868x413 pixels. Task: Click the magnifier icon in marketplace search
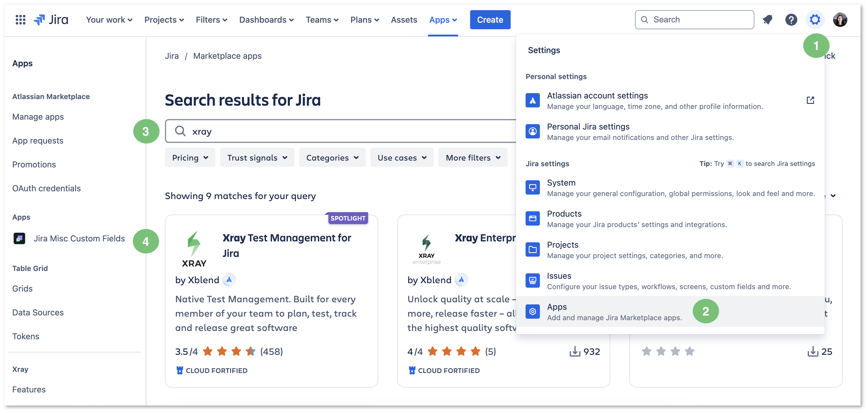[180, 131]
